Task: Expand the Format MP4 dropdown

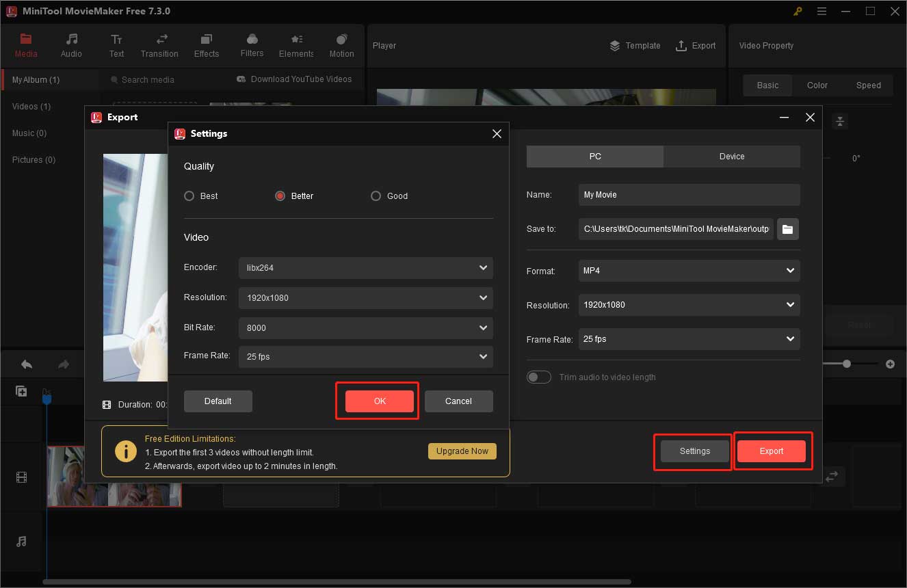Action: pos(689,271)
